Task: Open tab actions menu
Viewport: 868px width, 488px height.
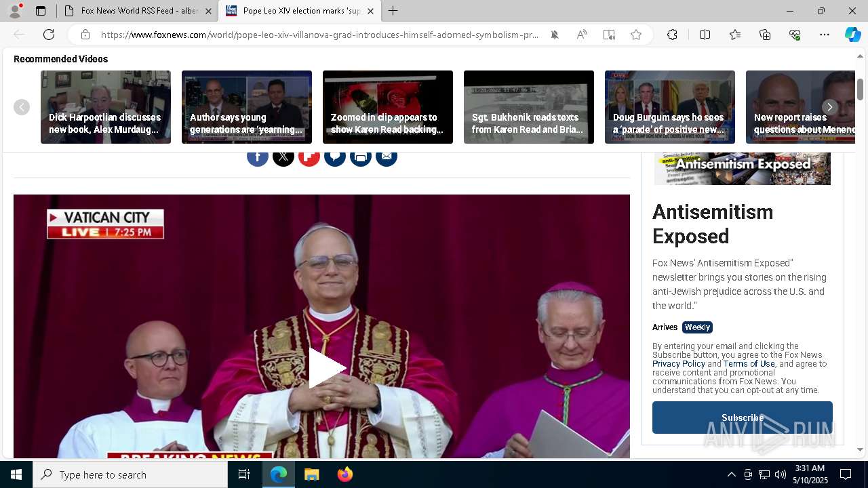Action: (x=41, y=11)
